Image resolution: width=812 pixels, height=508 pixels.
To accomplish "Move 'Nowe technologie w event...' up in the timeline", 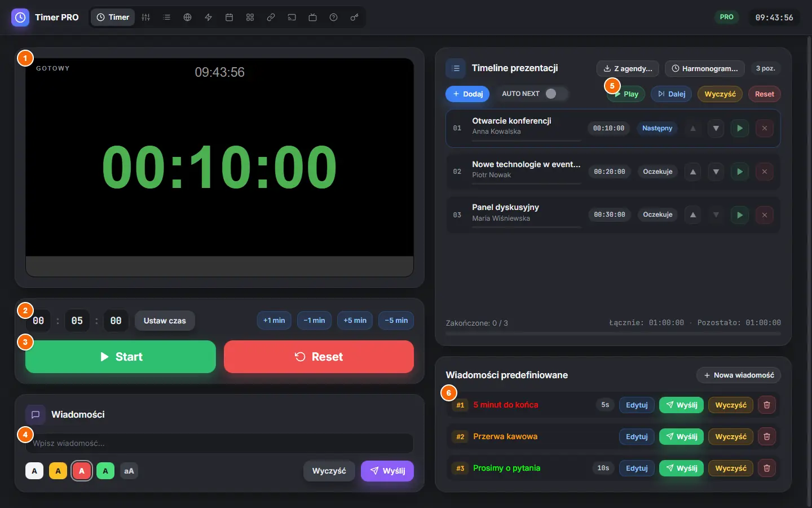I will click(x=693, y=172).
